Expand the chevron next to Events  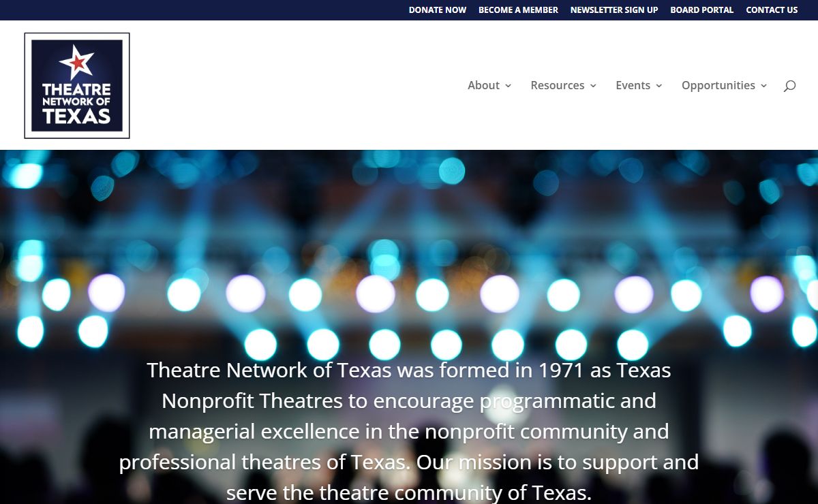pos(658,86)
